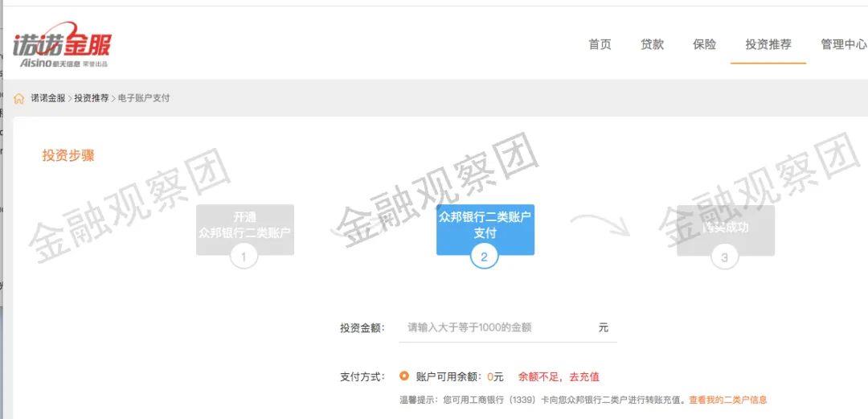868x419 pixels.
Task: Open the 贷款 menu item
Action: point(652,44)
